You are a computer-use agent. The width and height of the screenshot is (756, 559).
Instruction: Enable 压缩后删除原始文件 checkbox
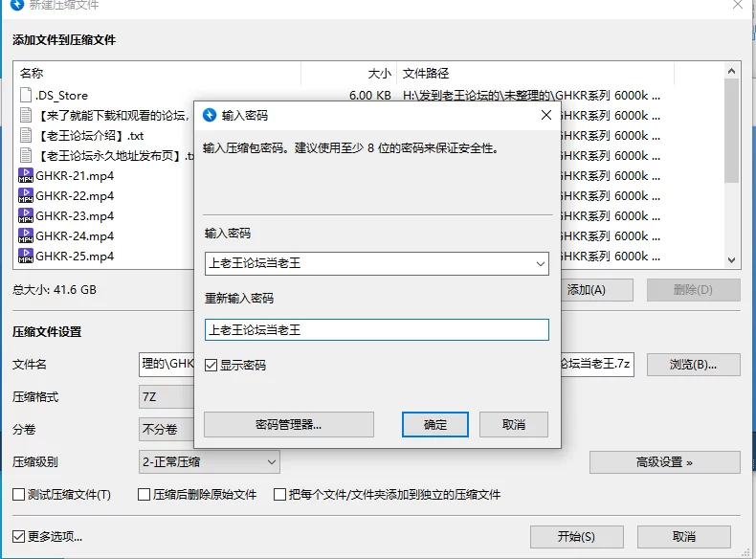pos(144,494)
